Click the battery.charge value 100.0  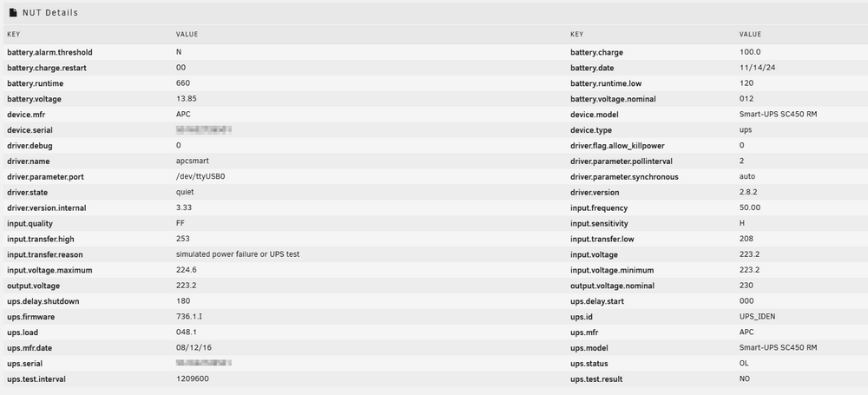tap(750, 52)
